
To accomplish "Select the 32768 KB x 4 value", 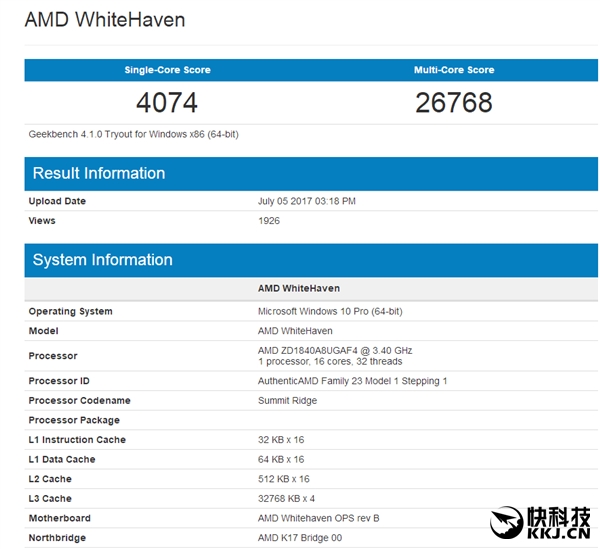I will click(286, 498).
